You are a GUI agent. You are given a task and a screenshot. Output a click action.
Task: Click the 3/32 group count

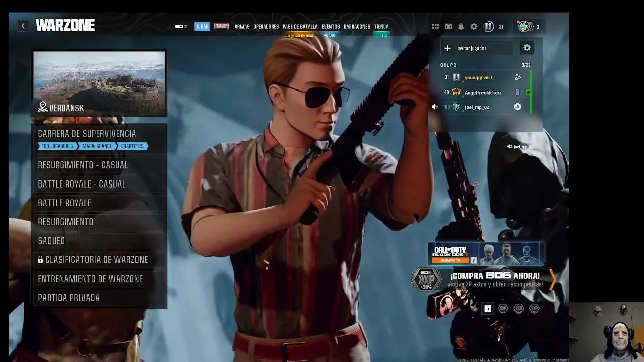click(x=526, y=65)
